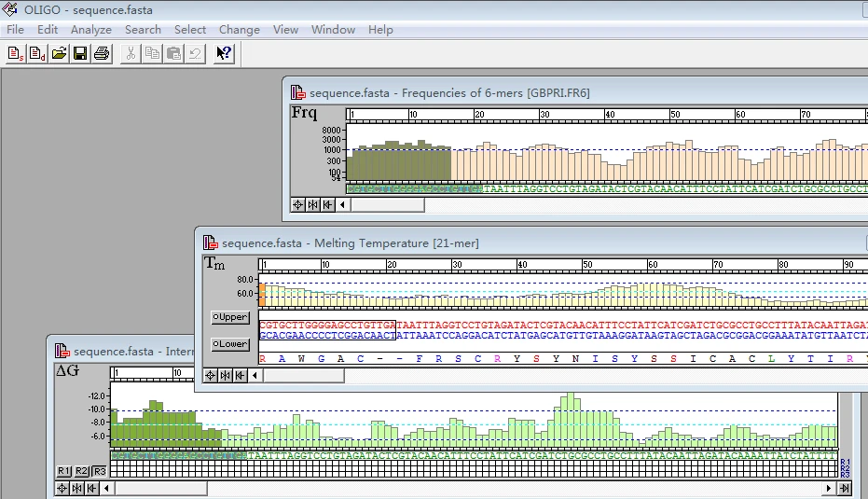
Task: Click the OLIGO application title icon
Action: coord(10,9)
